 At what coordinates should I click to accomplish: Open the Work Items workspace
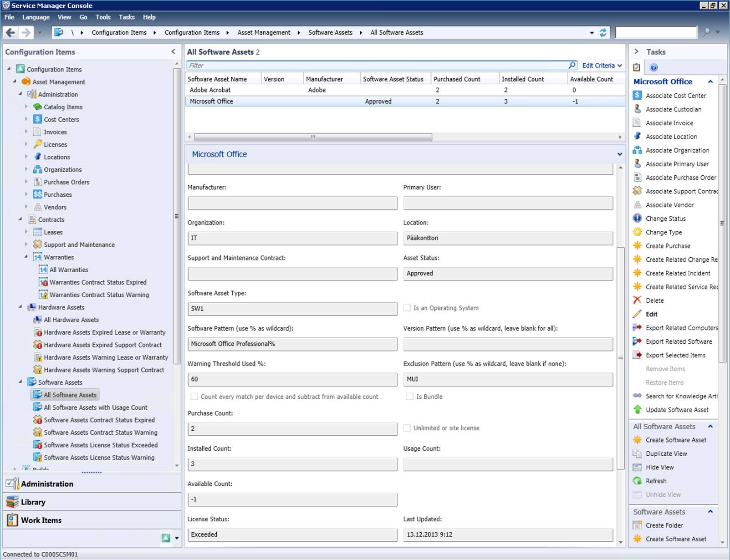(x=41, y=520)
